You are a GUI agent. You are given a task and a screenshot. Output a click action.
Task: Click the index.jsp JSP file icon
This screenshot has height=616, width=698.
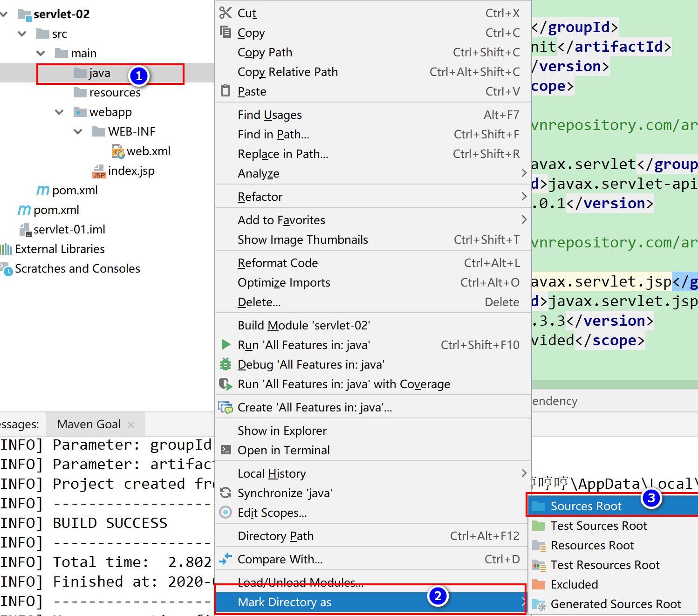point(99,171)
